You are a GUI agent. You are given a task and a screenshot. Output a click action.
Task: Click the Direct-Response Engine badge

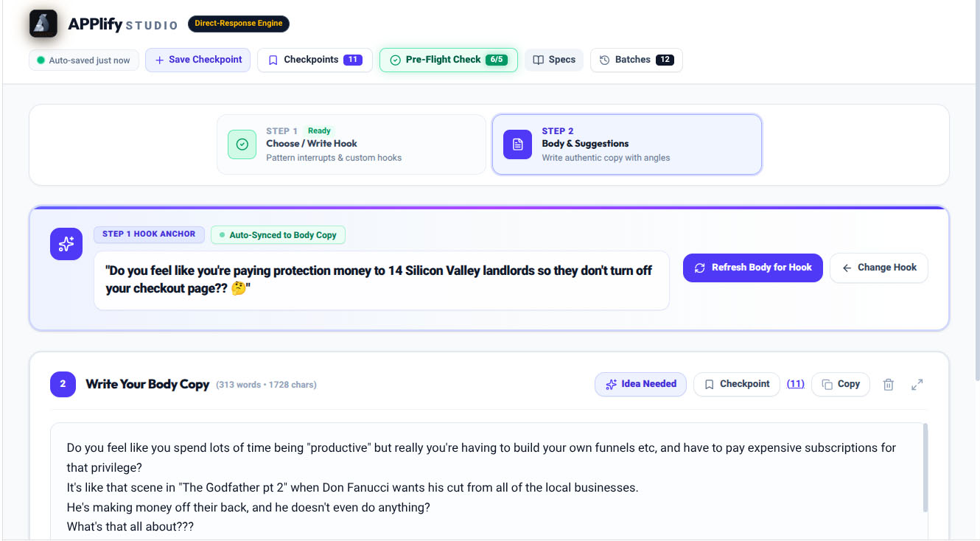tap(239, 24)
